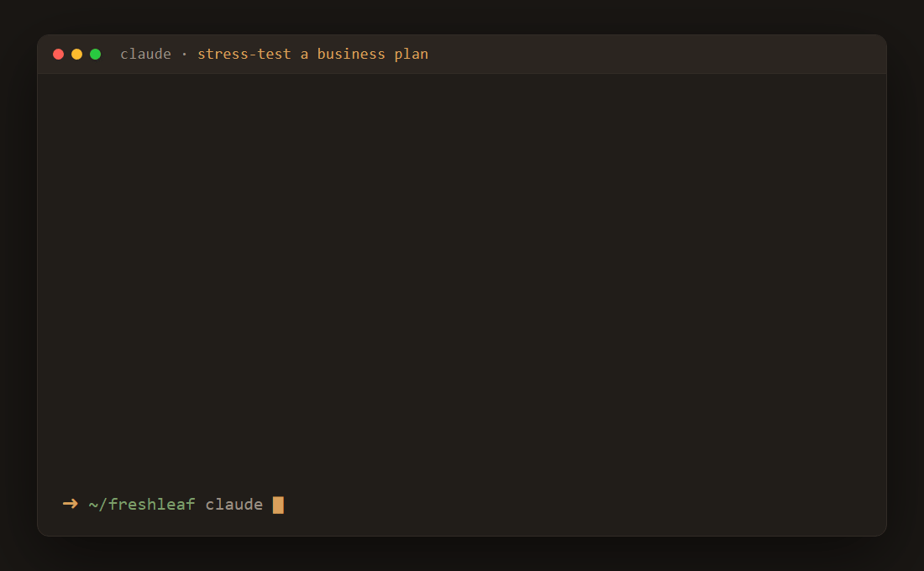The image size is (924, 571).
Task: Focus the empty terminal output area
Action: tap(462, 277)
